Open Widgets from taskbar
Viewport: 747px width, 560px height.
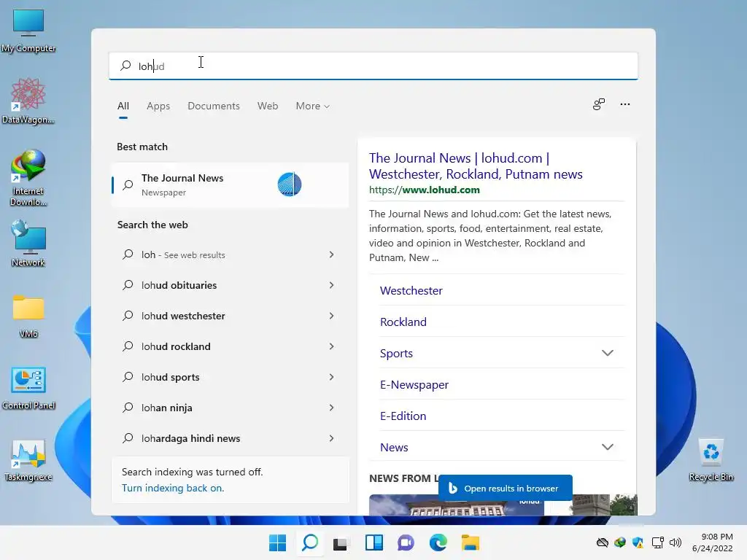click(374, 542)
